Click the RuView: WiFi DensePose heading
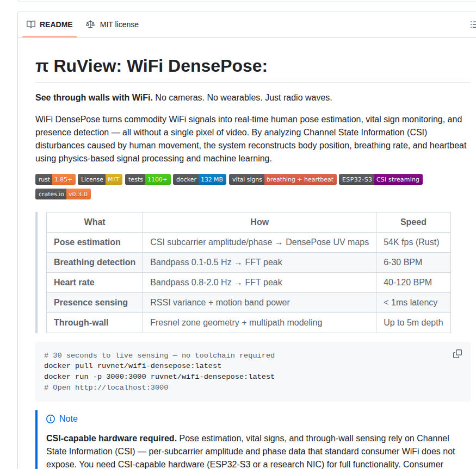 (x=151, y=66)
